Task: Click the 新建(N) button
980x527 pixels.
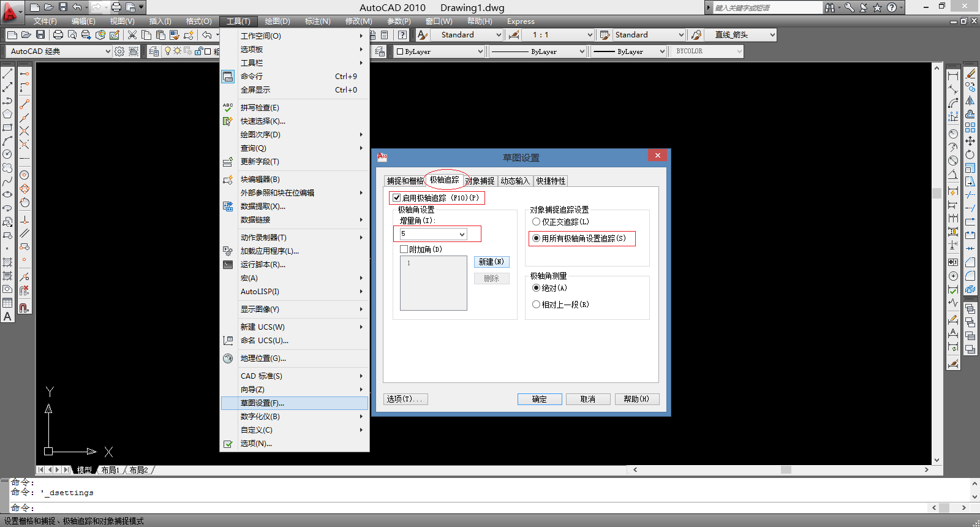Action: (x=491, y=262)
